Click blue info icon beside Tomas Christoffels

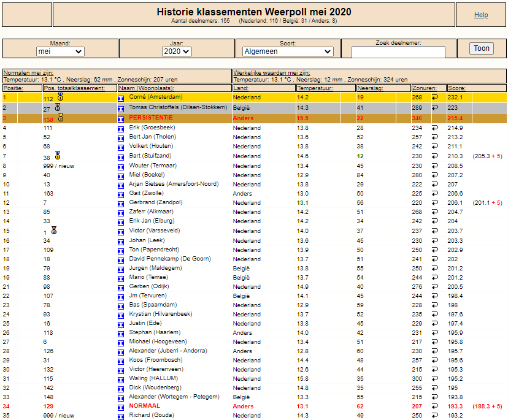pyautogui.click(x=121, y=109)
